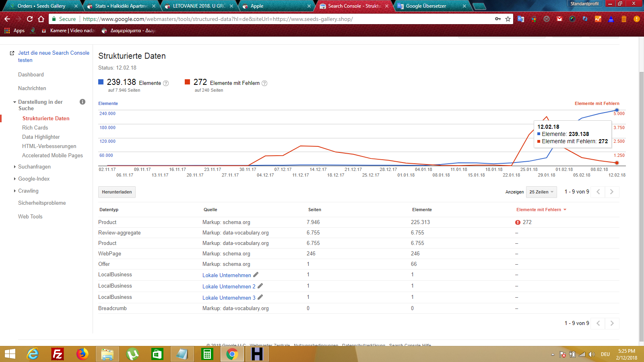
Task: Click the red data point at 12.02.18
Action: click(617, 163)
